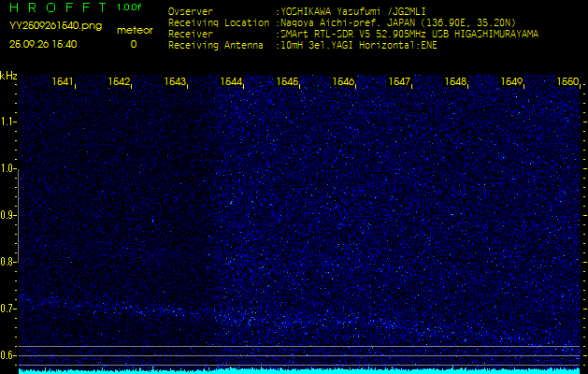Screen dimensions: 588x374
Task: Click the 0.6 frequency axis label
Action: click(x=8, y=354)
